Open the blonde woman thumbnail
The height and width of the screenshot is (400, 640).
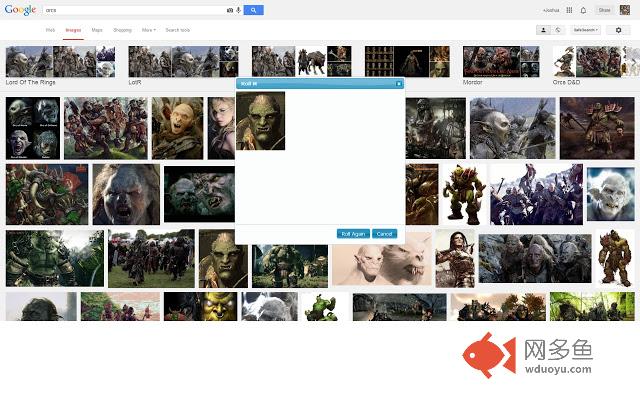tap(221, 128)
